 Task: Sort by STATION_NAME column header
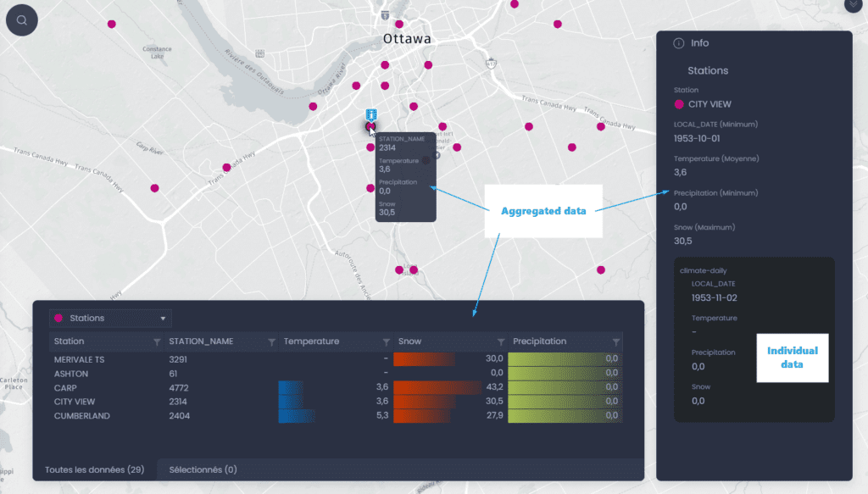pos(201,341)
